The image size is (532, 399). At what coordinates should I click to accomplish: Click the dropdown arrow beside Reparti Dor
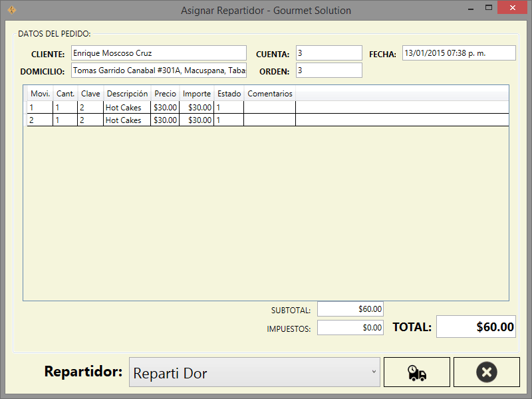tap(373, 372)
